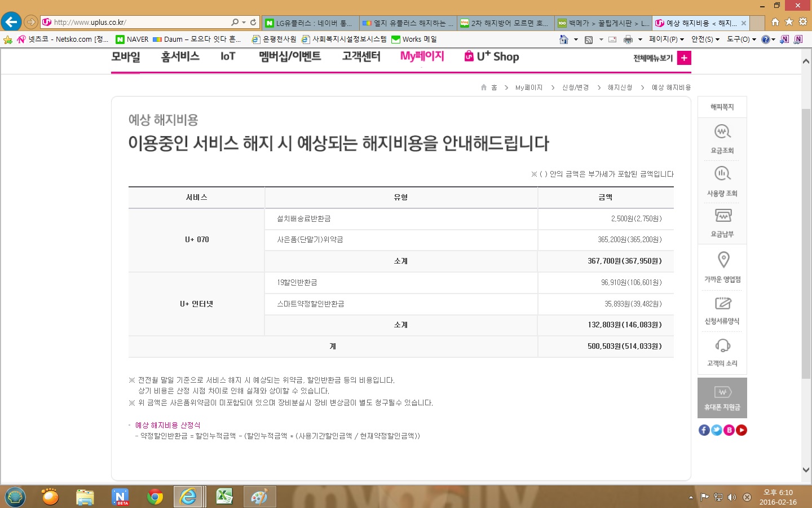This screenshot has width=812, height=508.
Task: Find 가까운 영업점 location icon
Action: [723, 260]
